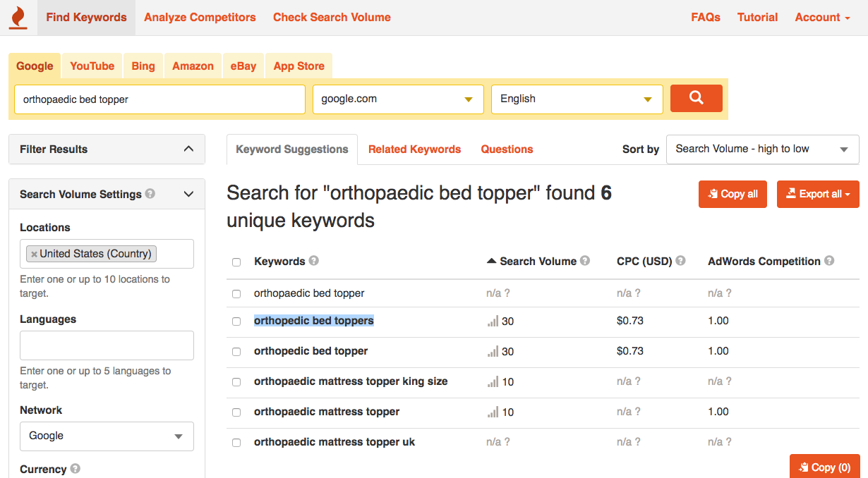This screenshot has height=478, width=868.
Task: Click highlighted keyword orthopedic bed toppers
Action: (x=314, y=321)
